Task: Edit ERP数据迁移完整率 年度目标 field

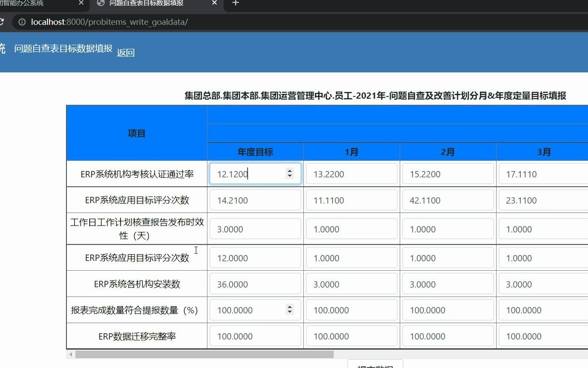Action: click(x=255, y=336)
